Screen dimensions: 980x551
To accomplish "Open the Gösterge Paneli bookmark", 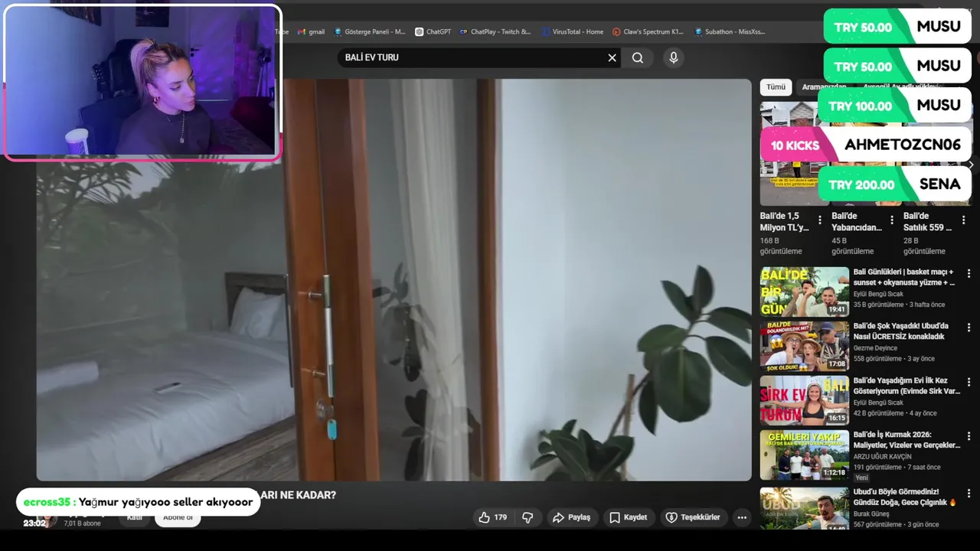I will coord(370,32).
